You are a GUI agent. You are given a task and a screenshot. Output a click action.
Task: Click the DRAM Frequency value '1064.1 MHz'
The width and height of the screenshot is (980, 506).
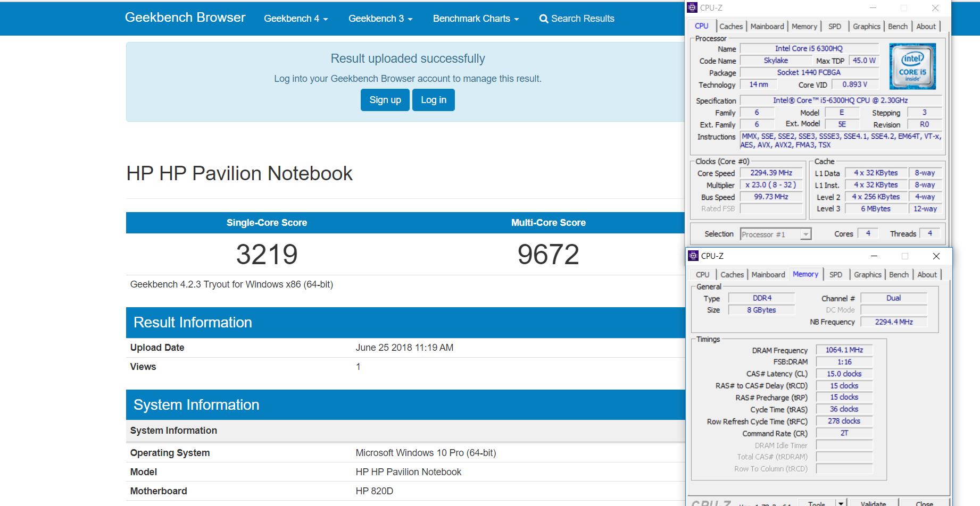pyautogui.click(x=844, y=350)
